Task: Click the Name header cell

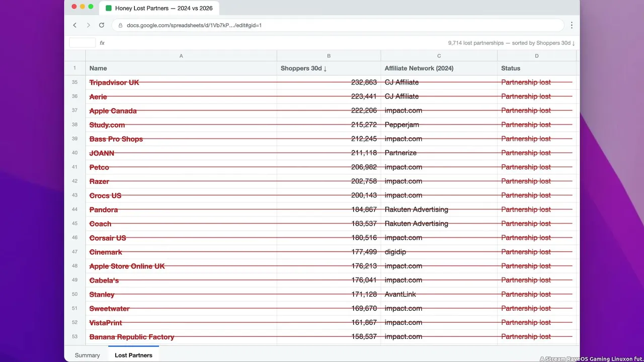Action: [181, 68]
